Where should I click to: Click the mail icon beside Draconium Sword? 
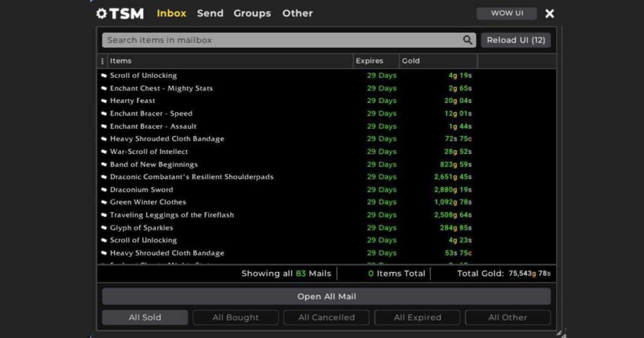104,190
